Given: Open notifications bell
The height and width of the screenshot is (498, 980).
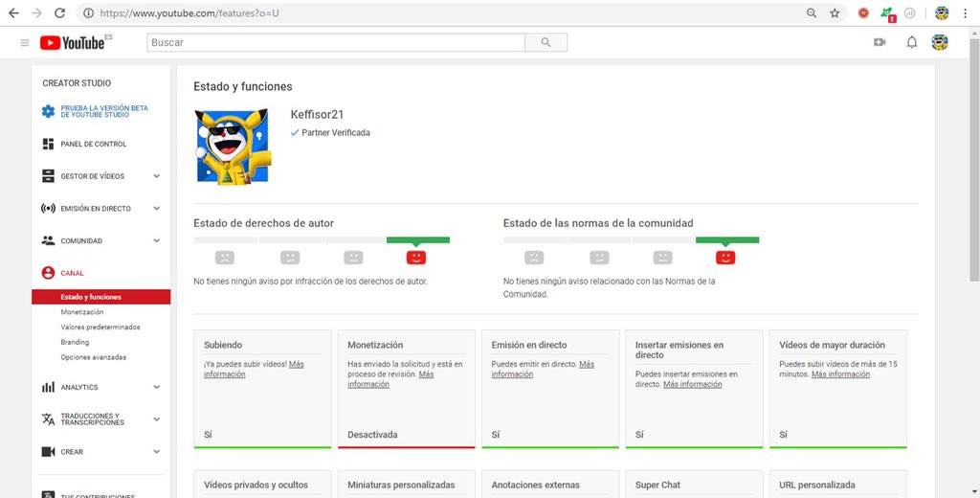Looking at the screenshot, I should pyautogui.click(x=912, y=42).
